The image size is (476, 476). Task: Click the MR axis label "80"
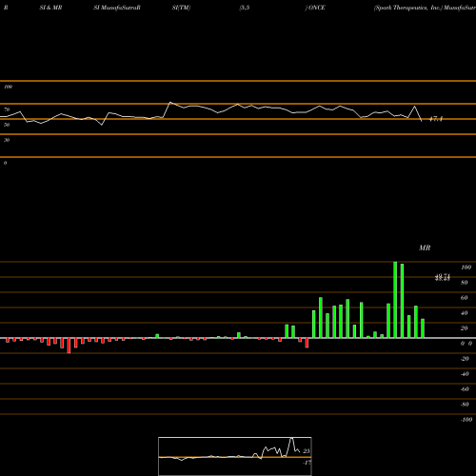(x=465, y=283)
